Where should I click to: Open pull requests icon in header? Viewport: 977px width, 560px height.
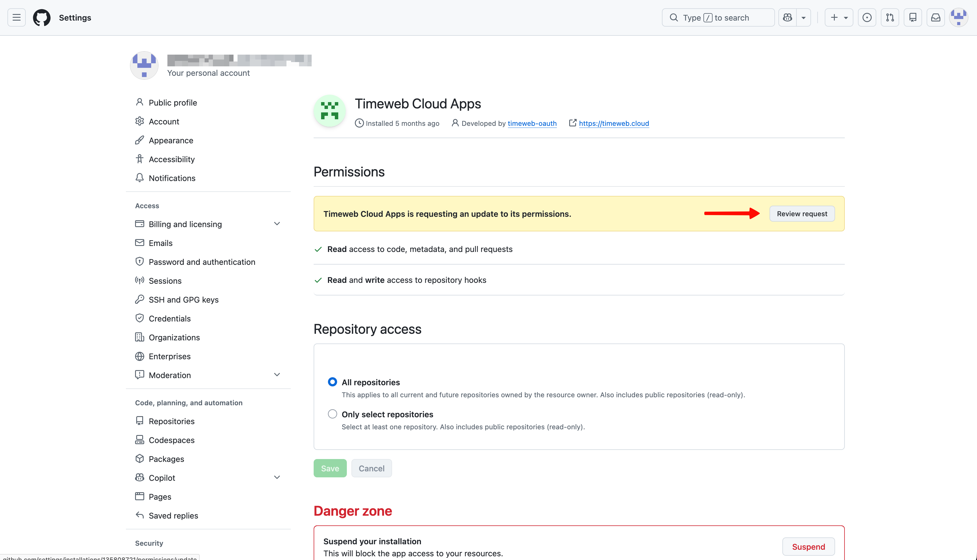(890, 18)
